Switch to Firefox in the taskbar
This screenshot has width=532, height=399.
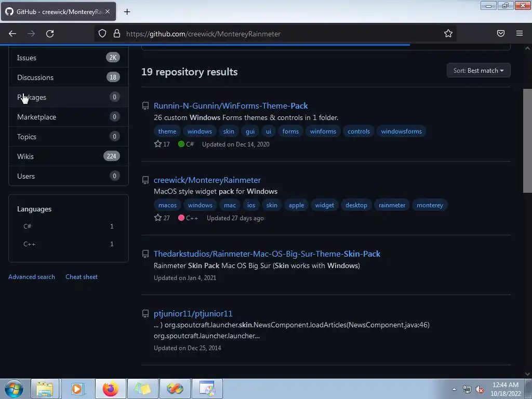tap(110, 389)
